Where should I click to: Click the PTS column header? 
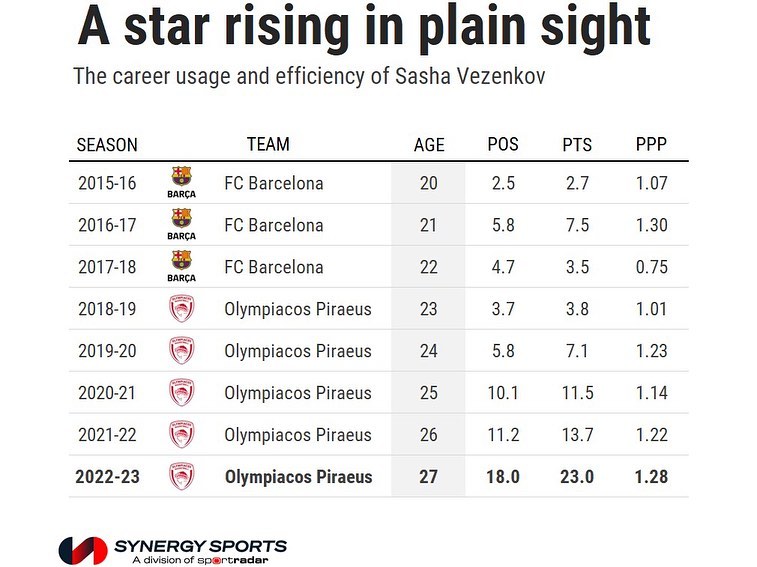pyautogui.click(x=577, y=145)
